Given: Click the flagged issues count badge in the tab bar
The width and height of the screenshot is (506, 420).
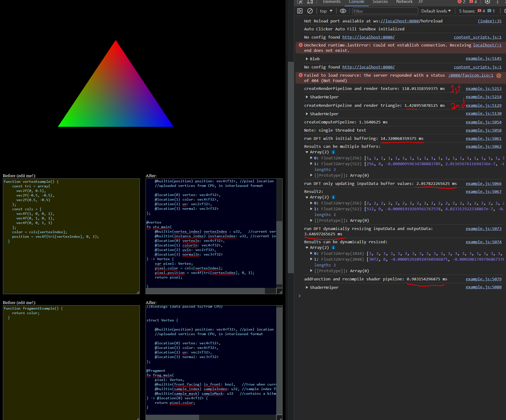Looking at the screenshot, I should [473, 2].
